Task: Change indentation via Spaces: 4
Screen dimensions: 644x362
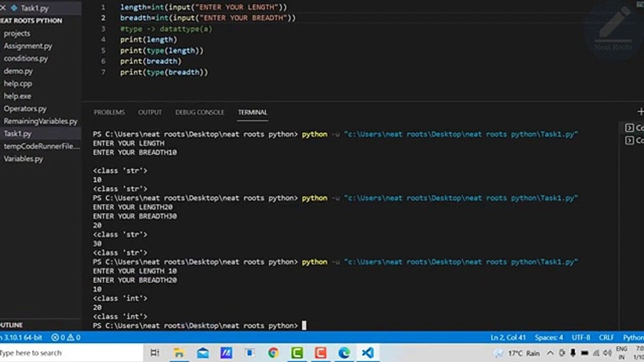Action: click(549, 337)
